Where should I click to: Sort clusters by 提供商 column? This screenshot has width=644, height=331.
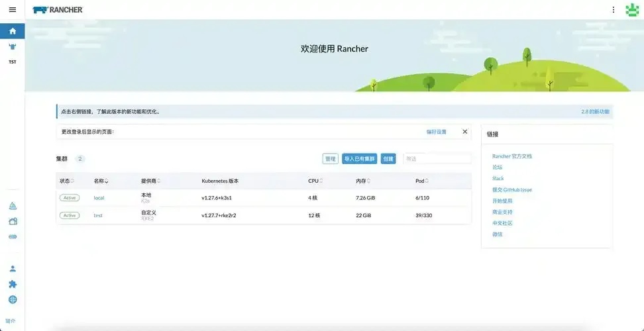coord(151,181)
